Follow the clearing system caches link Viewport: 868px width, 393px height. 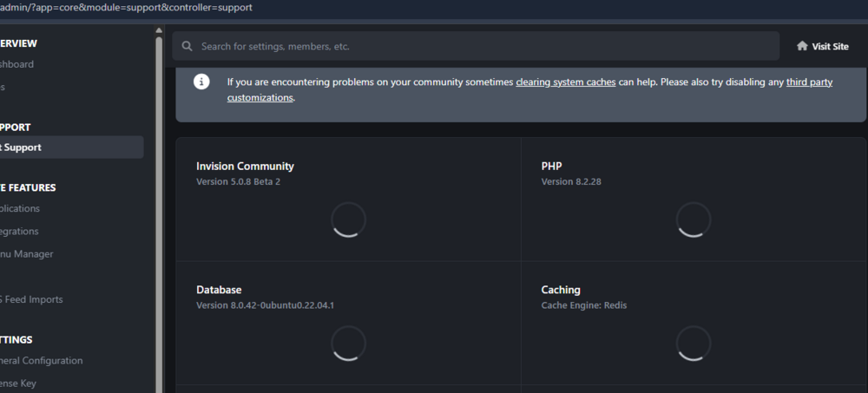tap(566, 82)
